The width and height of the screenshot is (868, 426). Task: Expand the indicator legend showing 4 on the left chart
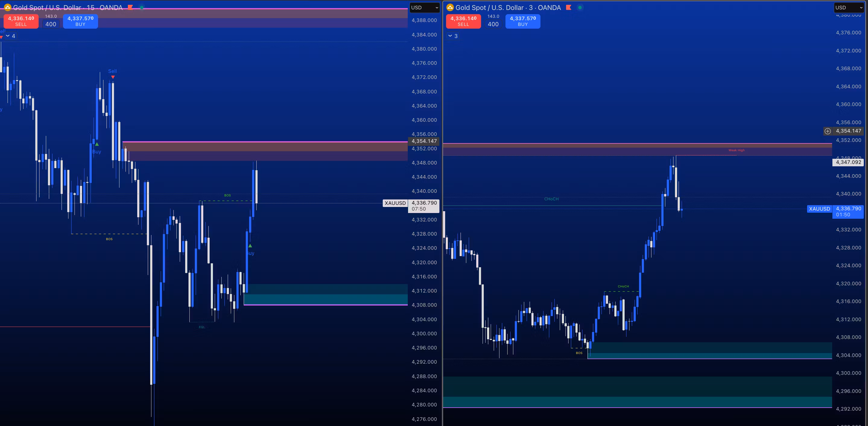coord(11,36)
